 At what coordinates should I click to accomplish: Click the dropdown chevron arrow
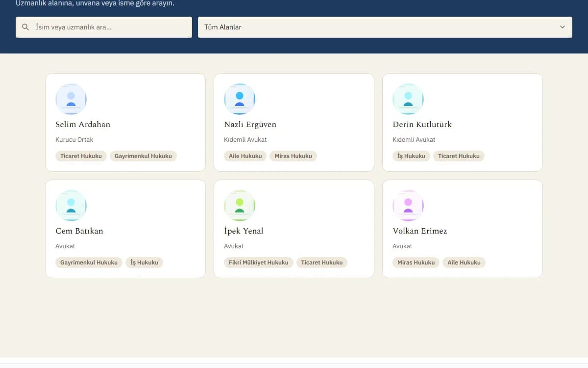563,27
